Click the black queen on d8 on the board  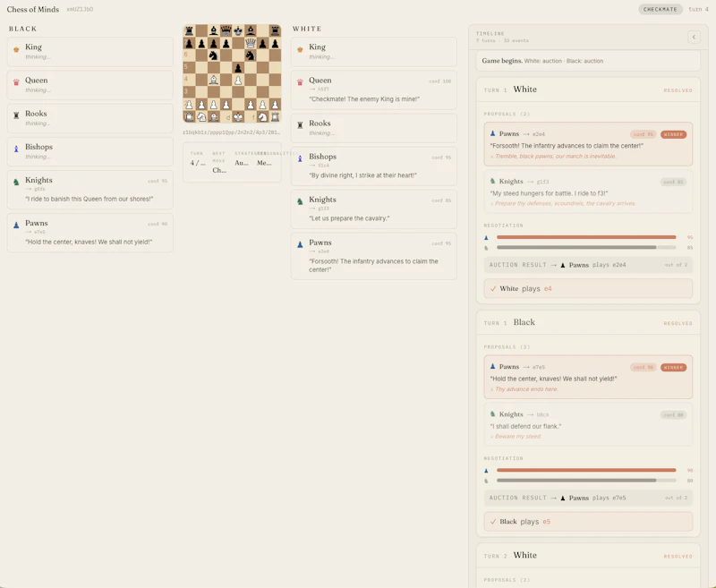[x=226, y=31]
